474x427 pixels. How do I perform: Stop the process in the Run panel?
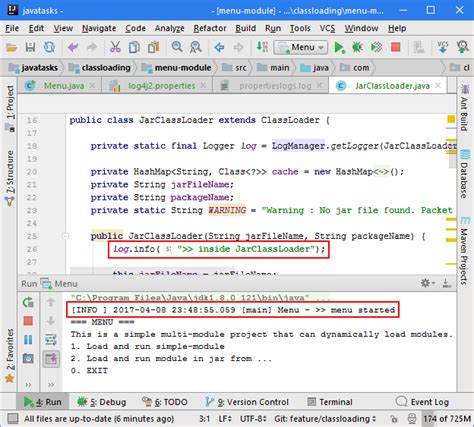point(28,321)
